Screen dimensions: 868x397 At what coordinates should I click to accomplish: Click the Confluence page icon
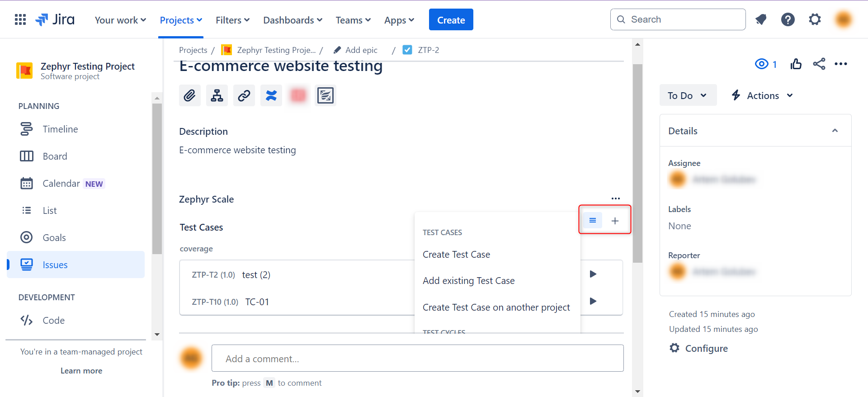click(271, 95)
